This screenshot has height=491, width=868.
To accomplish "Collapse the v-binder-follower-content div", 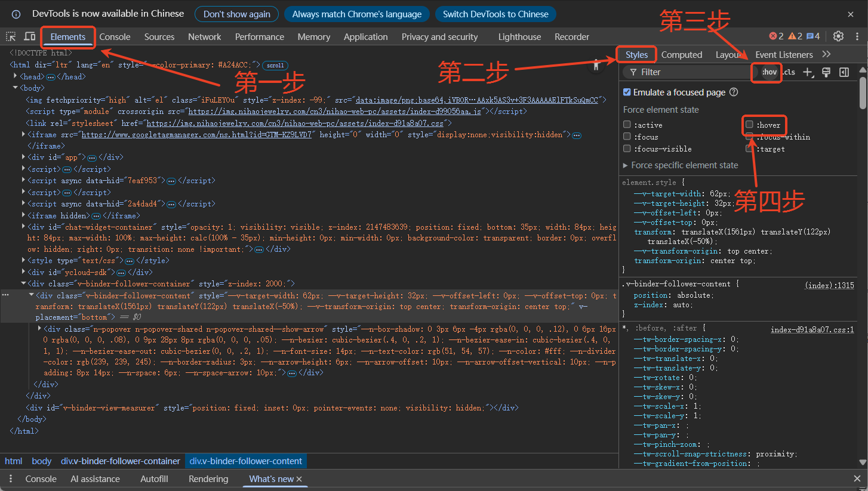I will pyautogui.click(x=32, y=295).
